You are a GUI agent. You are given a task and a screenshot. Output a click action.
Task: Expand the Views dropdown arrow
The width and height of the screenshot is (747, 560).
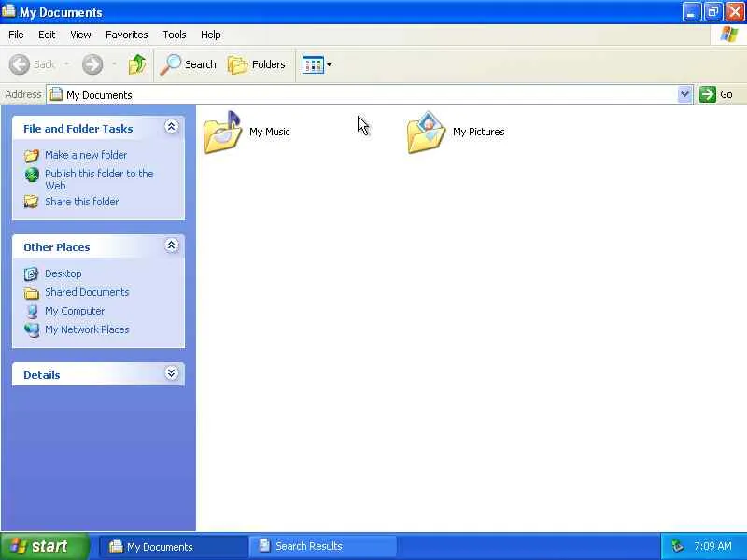pos(330,64)
